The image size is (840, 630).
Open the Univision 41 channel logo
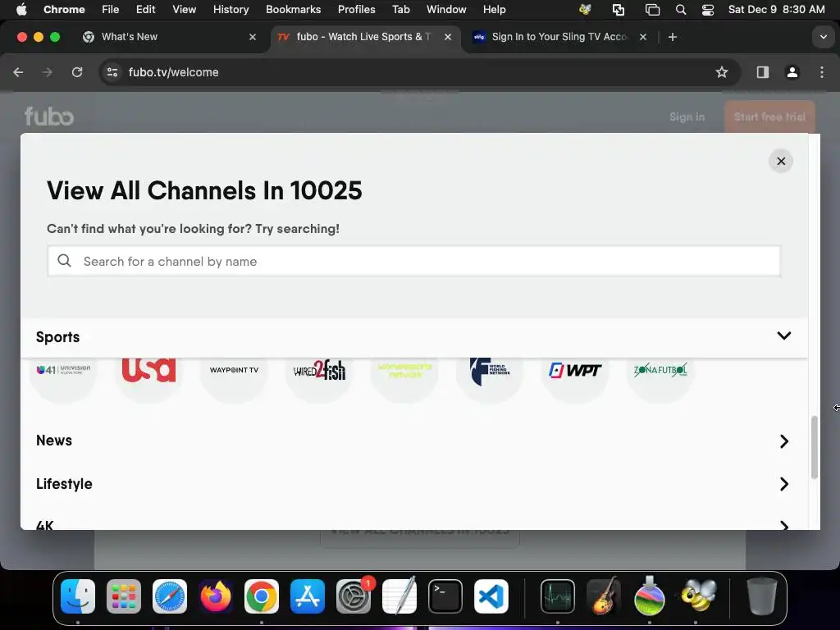tap(63, 370)
